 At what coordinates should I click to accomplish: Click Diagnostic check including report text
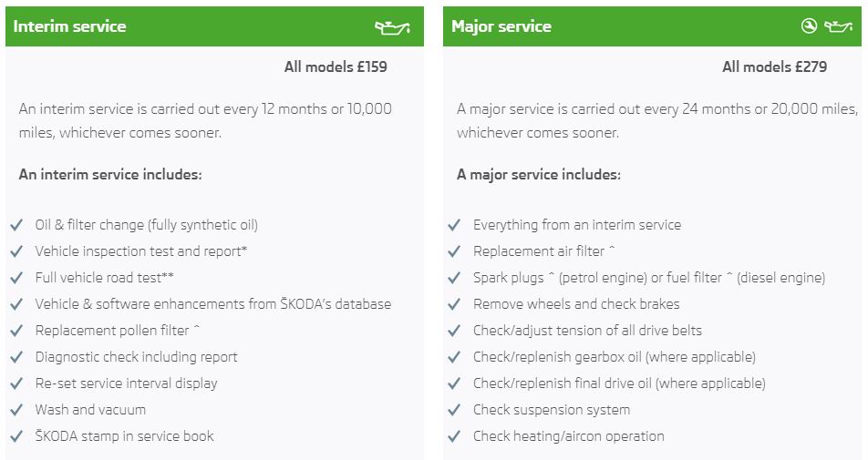(x=136, y=357)
